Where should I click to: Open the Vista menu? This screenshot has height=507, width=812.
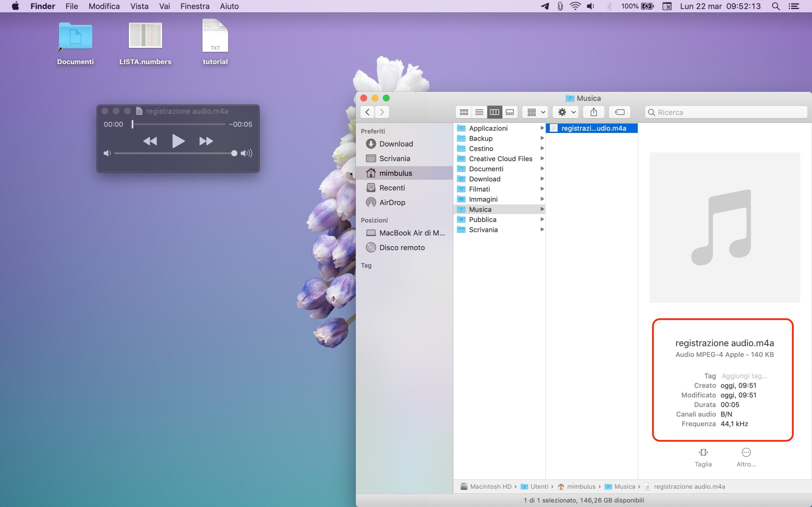[x=139, y=6]
